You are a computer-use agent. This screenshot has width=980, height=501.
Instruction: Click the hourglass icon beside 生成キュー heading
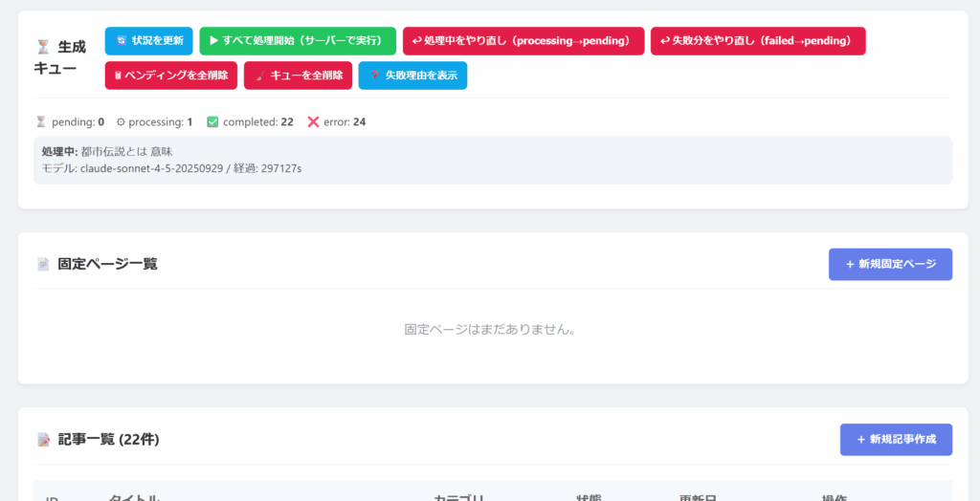tap(42, 46)
